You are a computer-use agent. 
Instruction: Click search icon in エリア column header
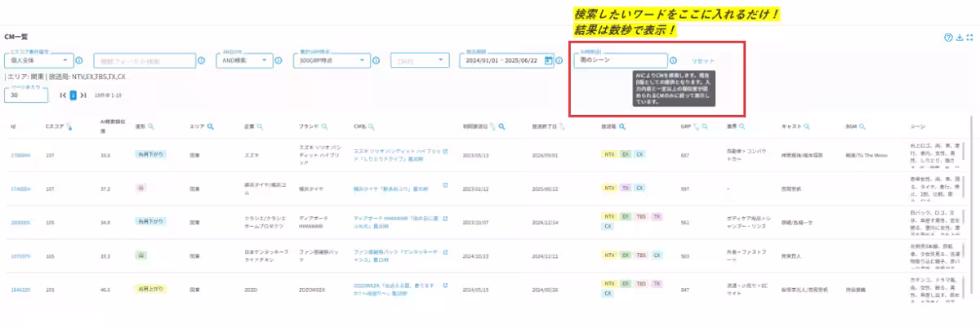click(x=211, y=126)
